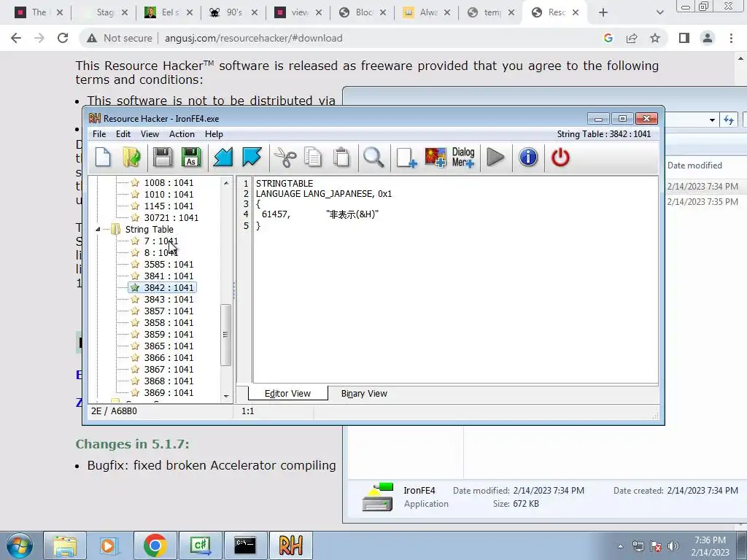
Task: Click the address bar URL field
Action: [253, 38]
